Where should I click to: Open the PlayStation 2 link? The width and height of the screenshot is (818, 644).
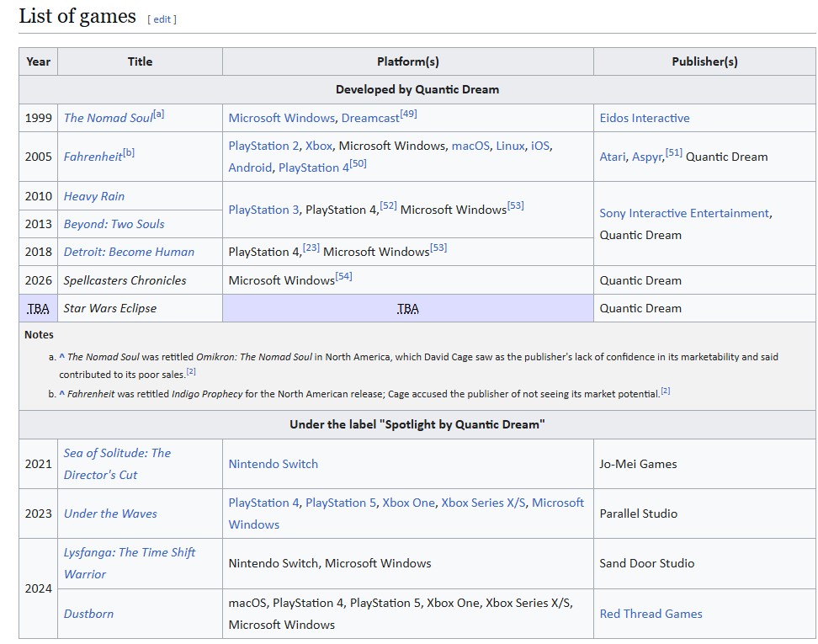point(263,146)
